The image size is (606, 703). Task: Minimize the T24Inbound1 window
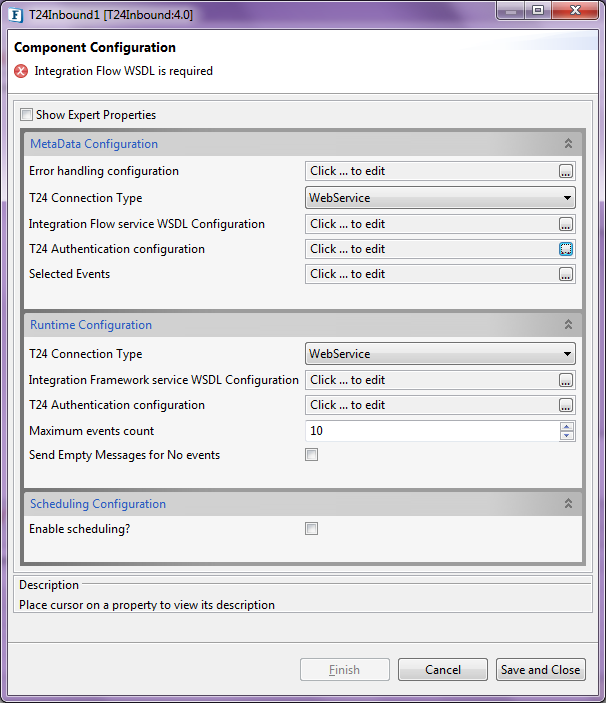pyautogui.click(x=511, y=11)
